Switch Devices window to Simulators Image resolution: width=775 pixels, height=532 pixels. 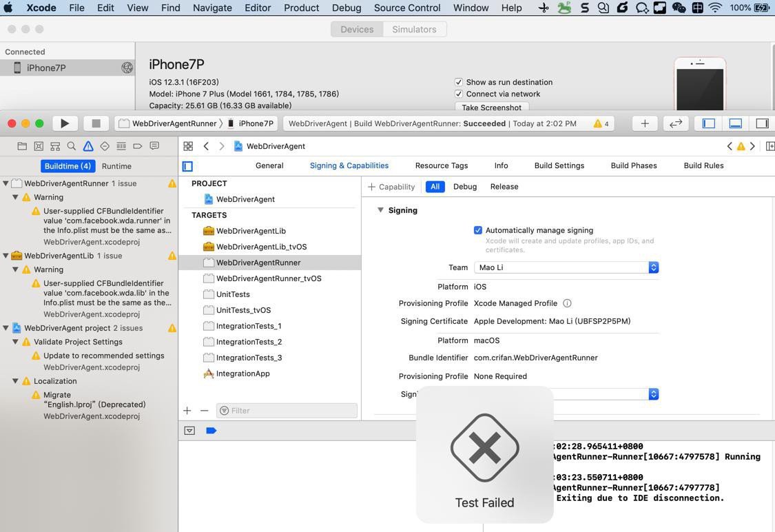pyautogui.click(x=414, y=30)
